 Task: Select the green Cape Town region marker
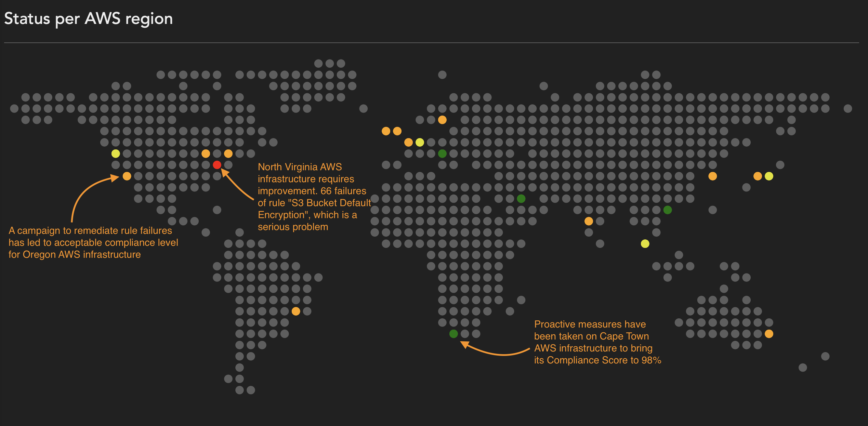pyautogui.click(x=454, y=334)
